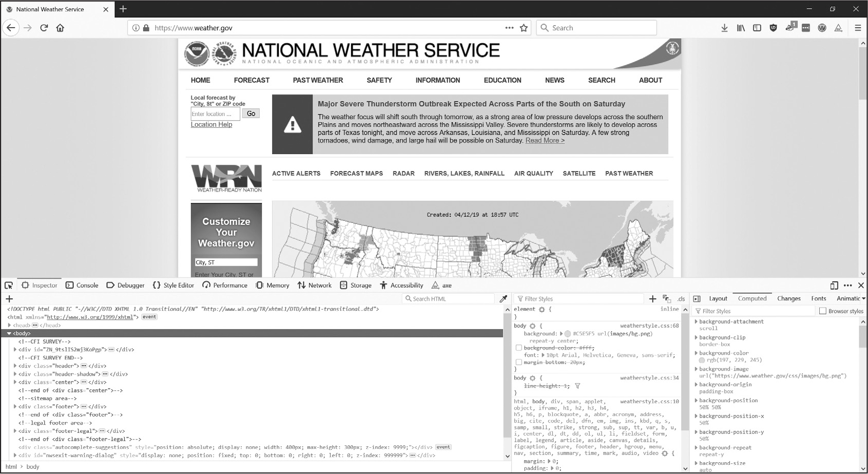This screenshot has height=474, width=868.
Task: Expand the head element node
Action: coord(9,325)
